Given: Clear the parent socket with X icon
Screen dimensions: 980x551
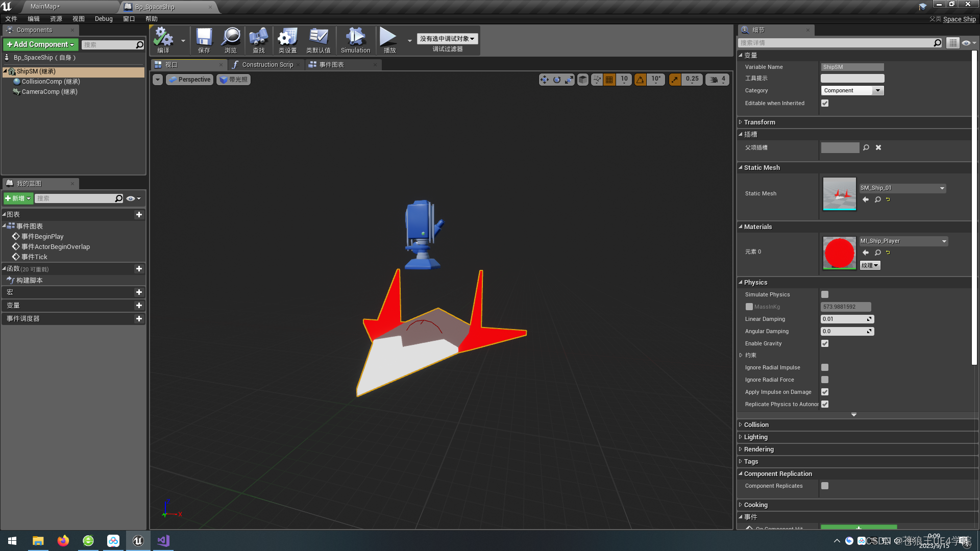Looking at the screenshot, I should tap(878, 147).
